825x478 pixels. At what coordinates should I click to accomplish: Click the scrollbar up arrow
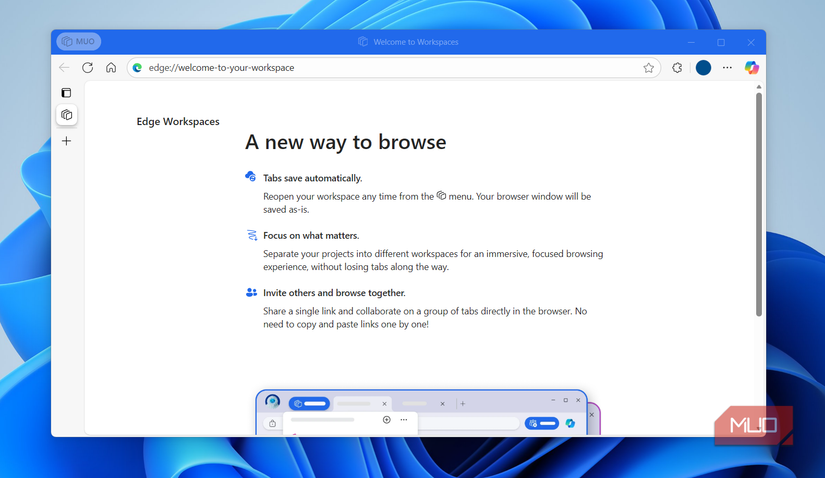(x=759, y=87)
